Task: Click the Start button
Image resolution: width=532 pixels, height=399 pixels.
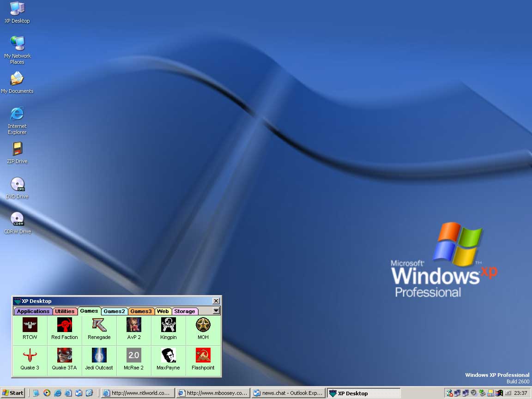Action: 12,393
